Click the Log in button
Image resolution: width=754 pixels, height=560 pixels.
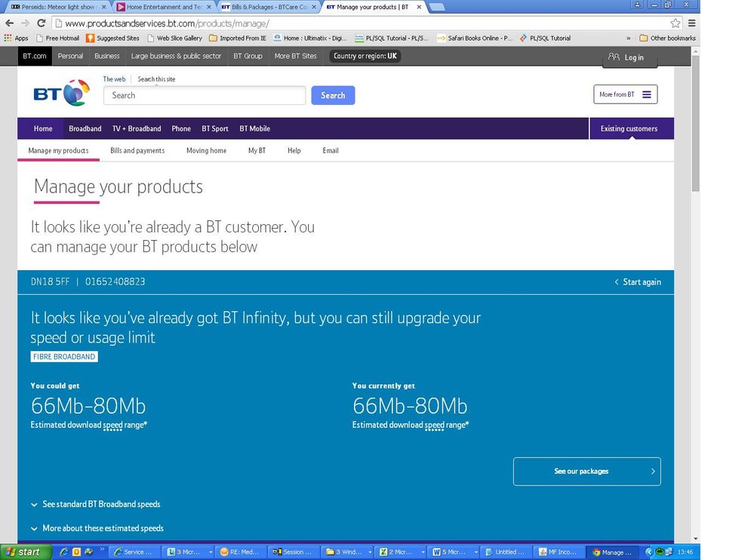(x=630, y=57)
